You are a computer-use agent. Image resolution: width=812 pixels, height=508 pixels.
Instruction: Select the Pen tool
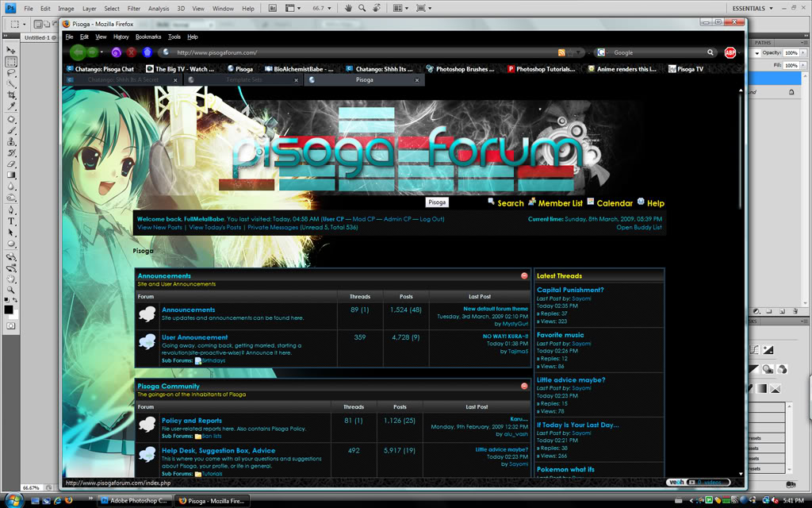(11, 210)
